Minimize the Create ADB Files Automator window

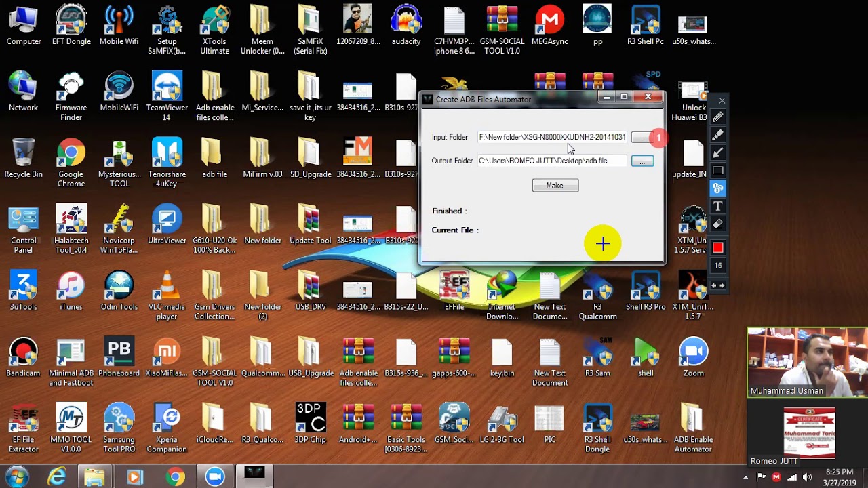click(606, 97)
